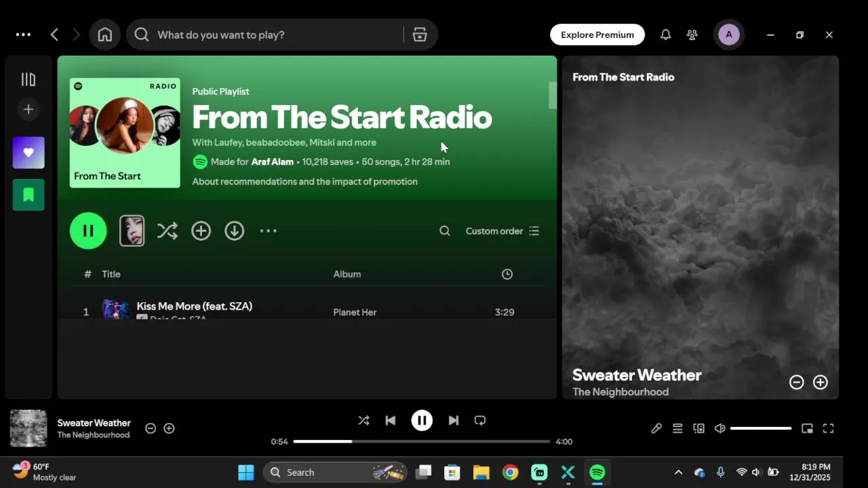
Task: Open the 'Planet Her' album link
Action: [355, 312]
